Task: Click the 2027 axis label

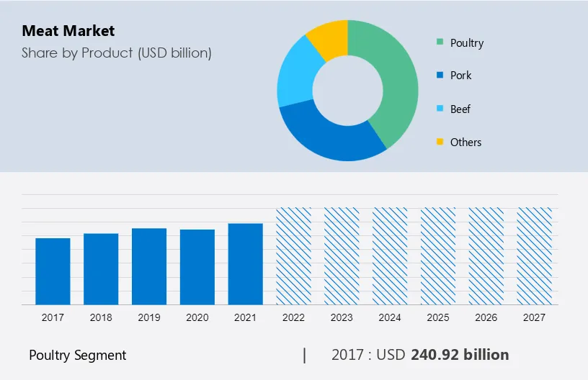Action: (535, 317)
